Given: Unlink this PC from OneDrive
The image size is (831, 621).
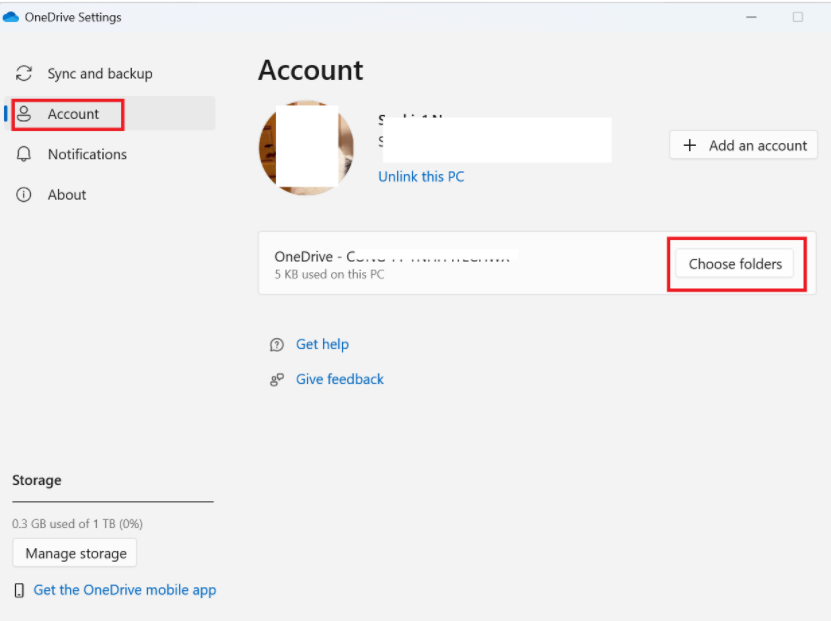Looking at the screenshot, I should click(421, 176).
